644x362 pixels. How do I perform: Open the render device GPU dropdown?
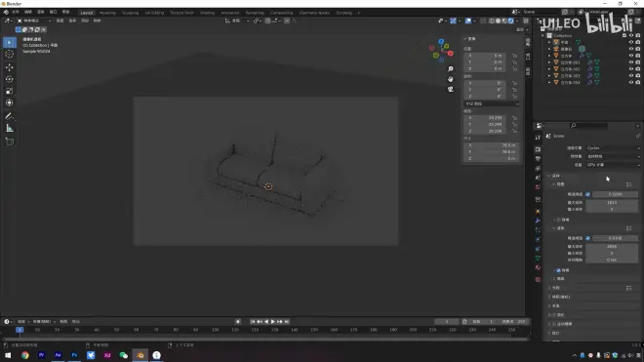pyautogui.click(x=613, y=165)
